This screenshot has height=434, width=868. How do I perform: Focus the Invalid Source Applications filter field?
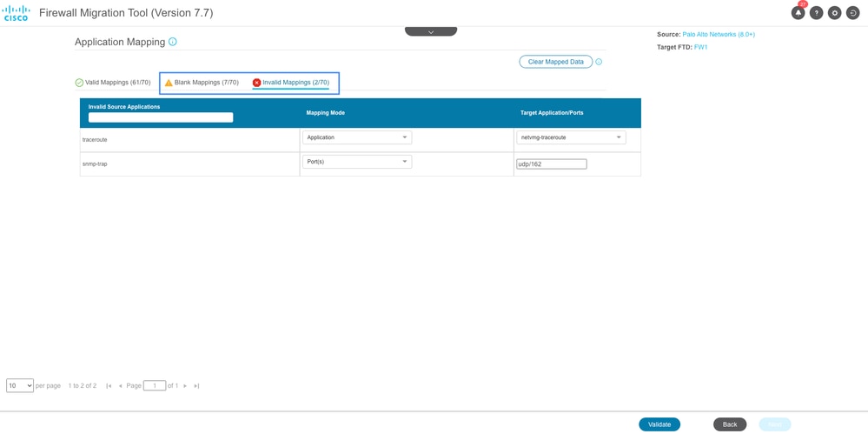pyautogui.click(x=161, y=117)
